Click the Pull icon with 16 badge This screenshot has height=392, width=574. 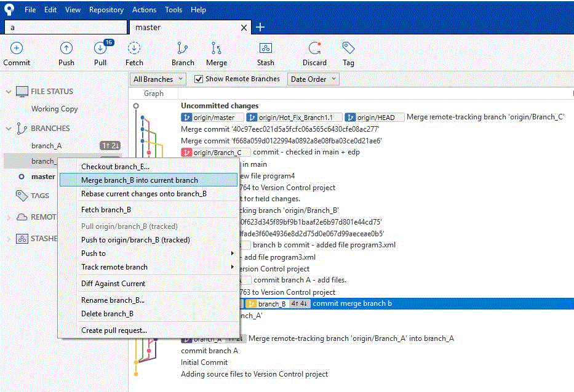(x=100, y=48)
